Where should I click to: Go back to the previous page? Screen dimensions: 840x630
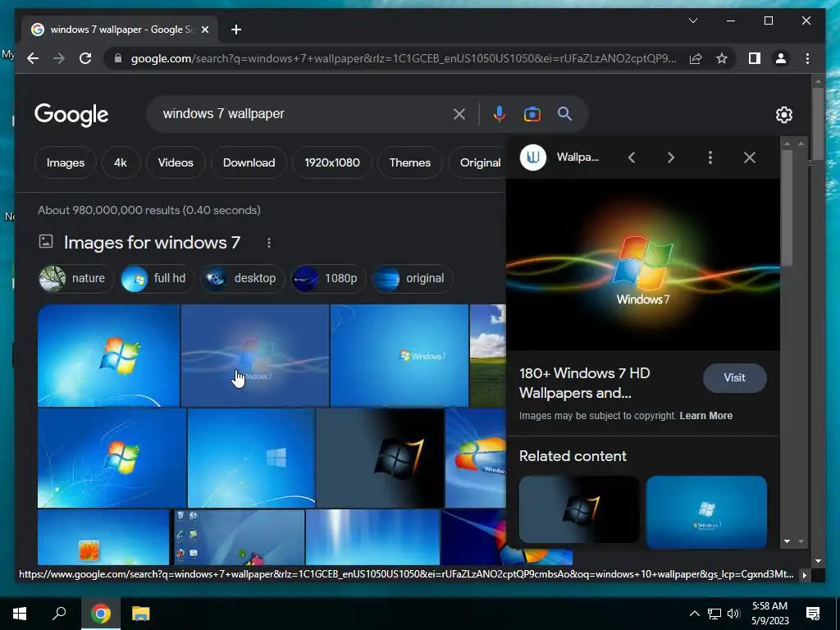coord(33,58)
